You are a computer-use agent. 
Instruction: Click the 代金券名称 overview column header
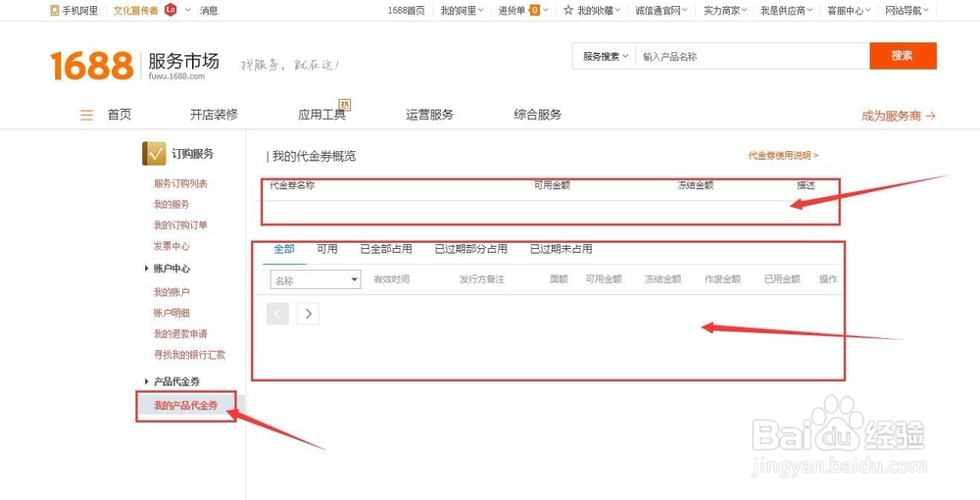pyautogui.click(x=292, y=185)
